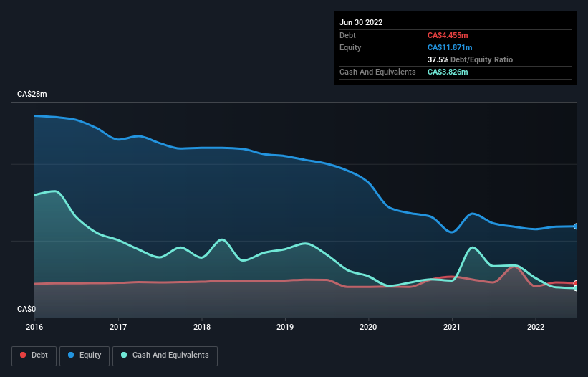Select the 2017 x-axis label
588x377 pixels.
(118, 327)
